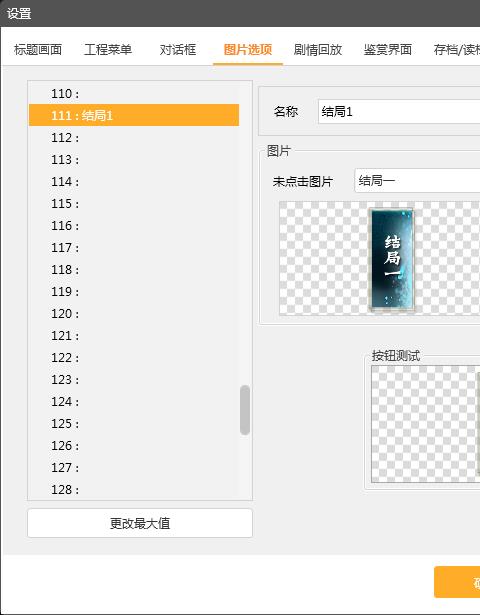Switch to the 标题画面 tab

38,50
